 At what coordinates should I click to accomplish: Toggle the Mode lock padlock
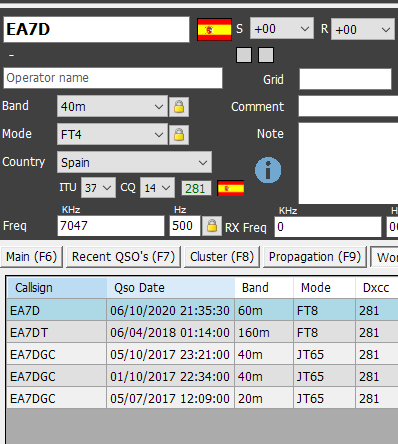(x=179, y=135)
